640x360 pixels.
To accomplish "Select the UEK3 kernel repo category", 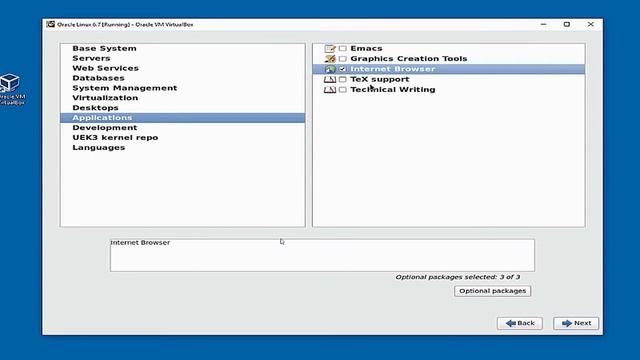I will point(182,138).
